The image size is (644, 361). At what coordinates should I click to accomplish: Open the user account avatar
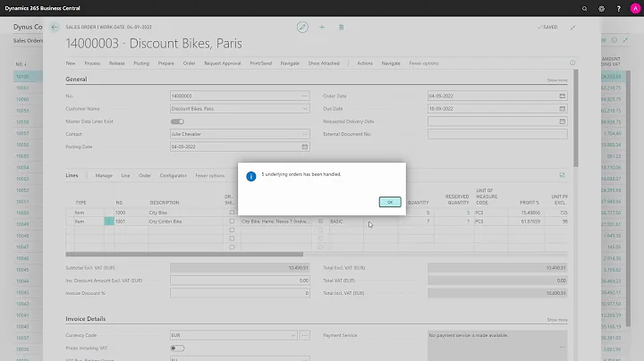pyautogui.click(x=635, y=9)
